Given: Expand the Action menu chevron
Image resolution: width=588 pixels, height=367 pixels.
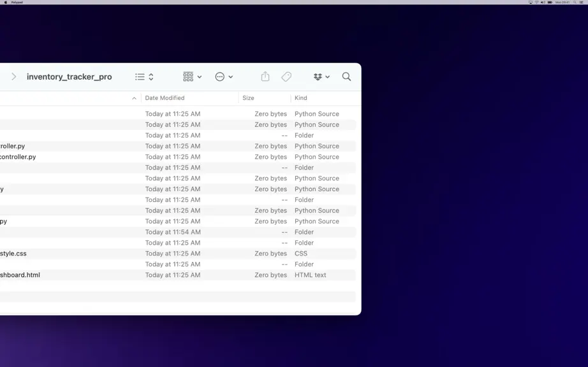Looking at the screenshot, I should point(231,77).
